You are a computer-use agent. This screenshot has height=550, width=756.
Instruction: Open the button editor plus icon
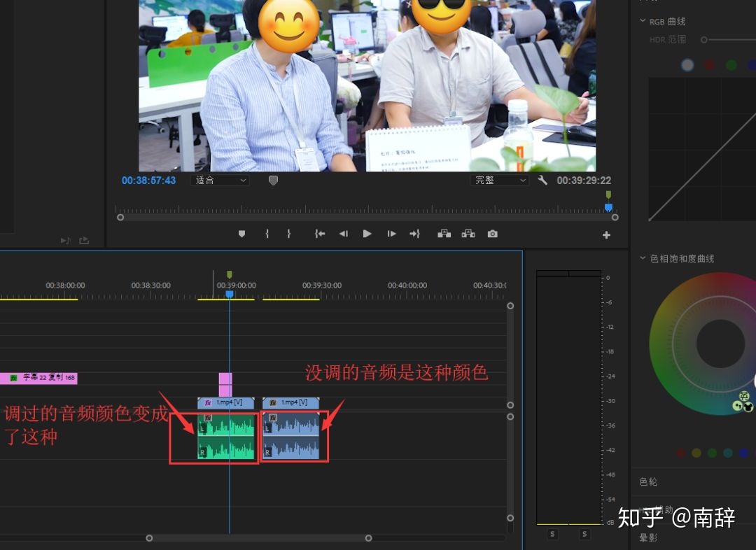(x=606, y=234)
